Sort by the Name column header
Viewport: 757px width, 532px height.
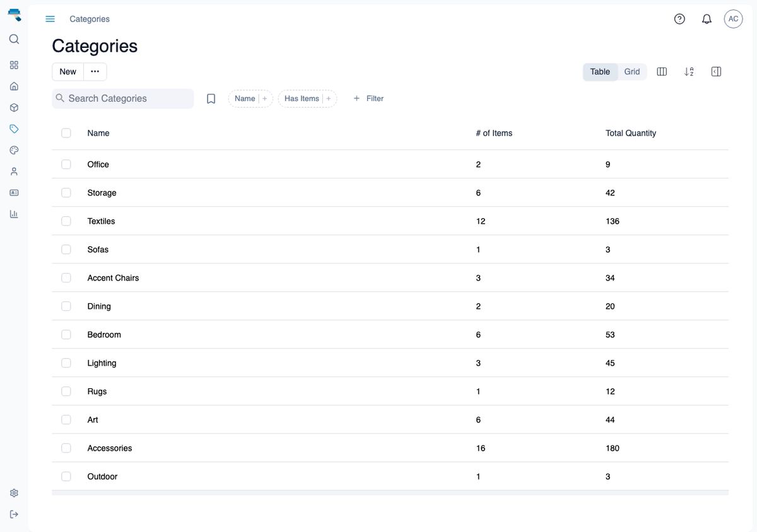[x=98, y=133]
